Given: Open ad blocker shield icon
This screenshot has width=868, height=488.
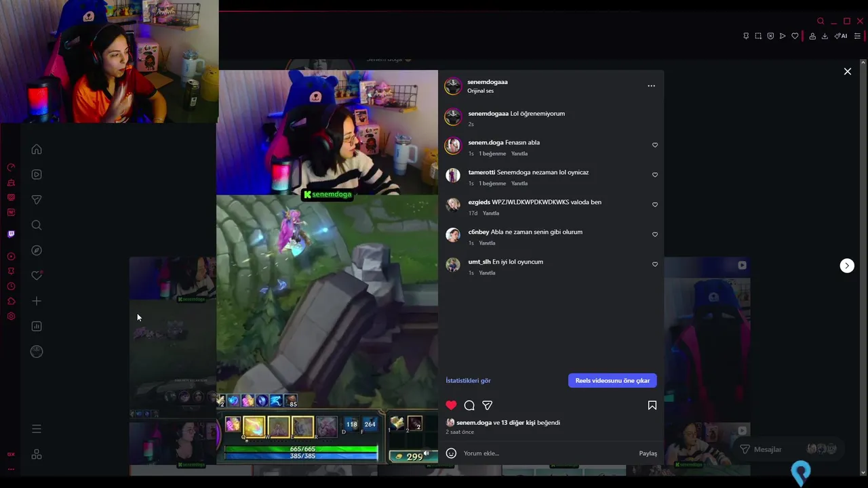Looking at the screenshot, I should click(770, 36).
